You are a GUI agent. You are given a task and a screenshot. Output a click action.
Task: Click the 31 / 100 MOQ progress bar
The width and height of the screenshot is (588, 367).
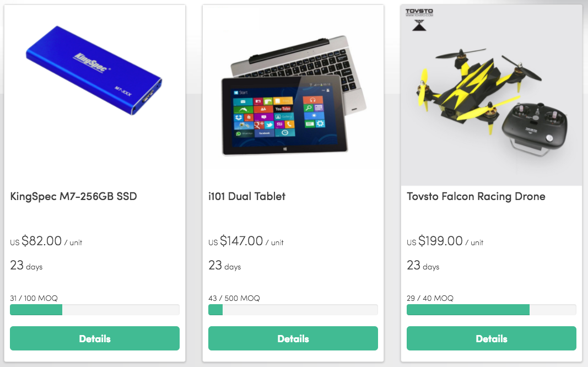(94, 310)
